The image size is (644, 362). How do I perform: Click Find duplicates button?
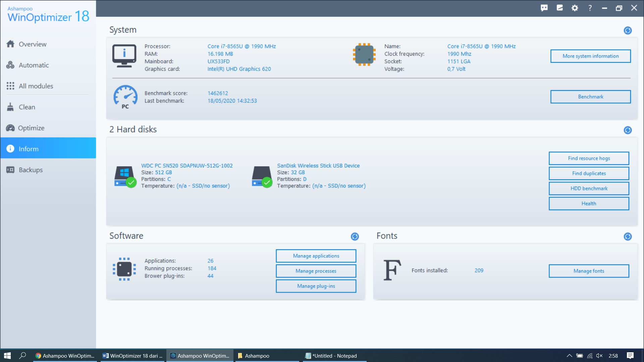pyautogui.click(x=589, y=173)
